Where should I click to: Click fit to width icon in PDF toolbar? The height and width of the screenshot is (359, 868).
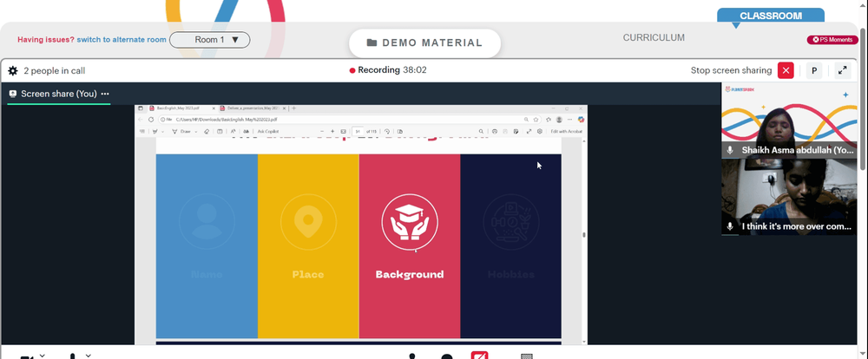tap(343, 131)
